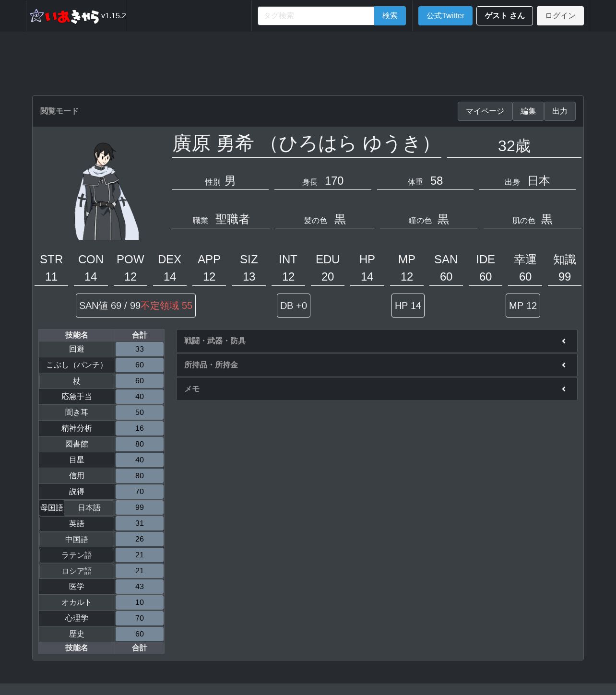Click the EDU value 20
616x695 pixels.
click(328, 277)
